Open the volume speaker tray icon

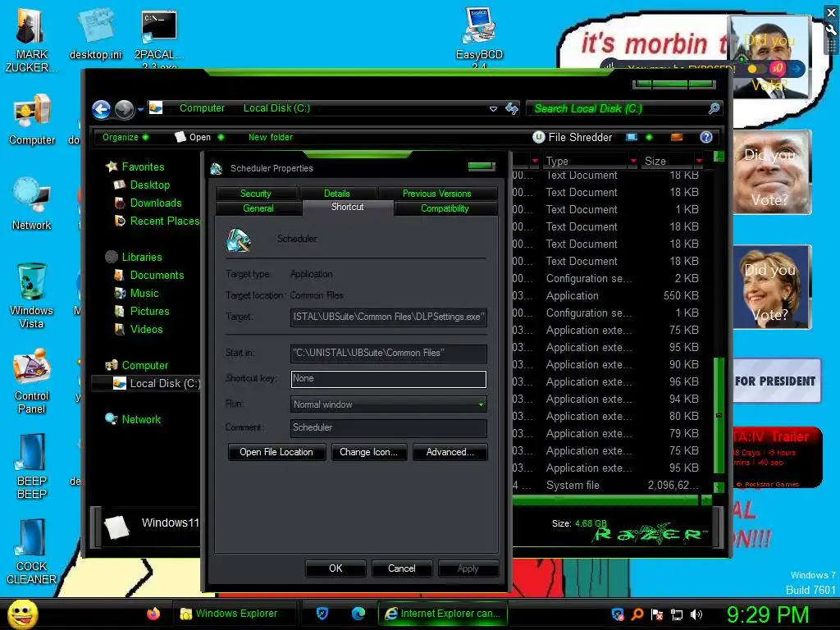696,614
